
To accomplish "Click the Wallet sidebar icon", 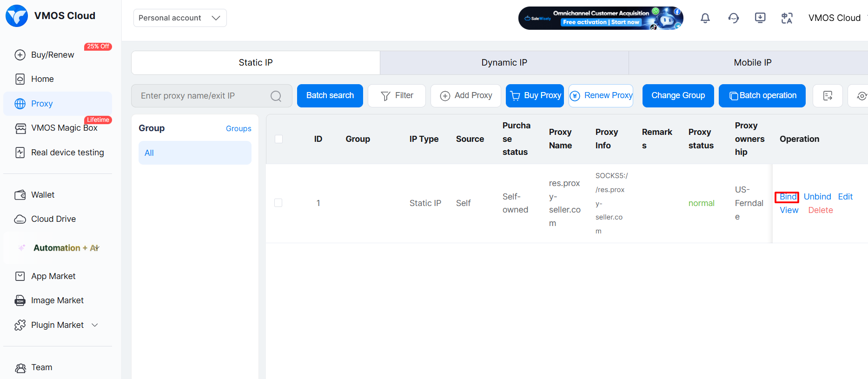I will point(20,195).
